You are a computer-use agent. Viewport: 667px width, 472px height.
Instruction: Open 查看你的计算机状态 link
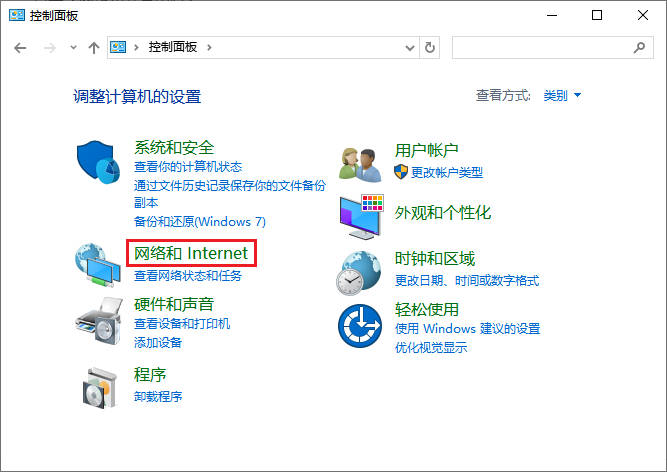click(x=188, y=167)
